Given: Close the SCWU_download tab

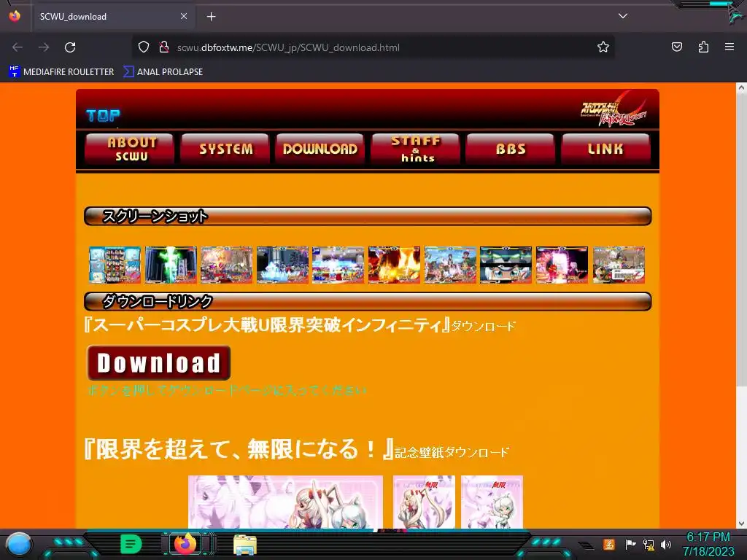Looking at the screenshot, I should pyautogui.click(x=184, y=16).
